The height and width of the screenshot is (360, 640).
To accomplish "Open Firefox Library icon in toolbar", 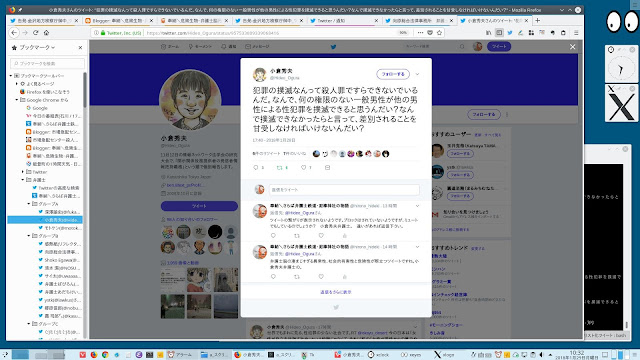I will [489, 33].
